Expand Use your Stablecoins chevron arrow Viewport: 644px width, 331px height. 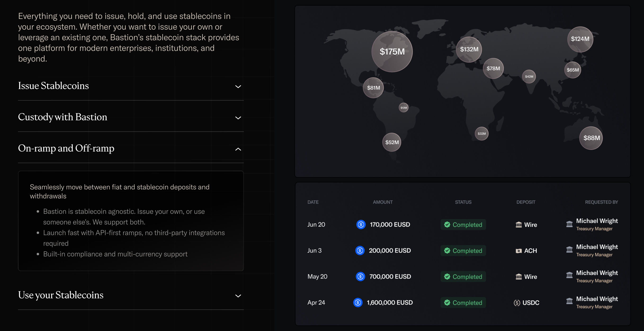click(x=238, y=296)
